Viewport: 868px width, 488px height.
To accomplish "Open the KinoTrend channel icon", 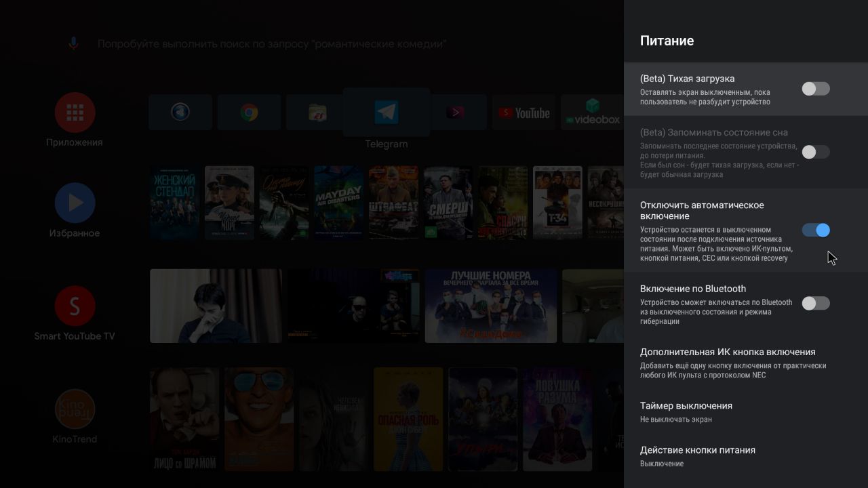I will [x=75, y=409].
